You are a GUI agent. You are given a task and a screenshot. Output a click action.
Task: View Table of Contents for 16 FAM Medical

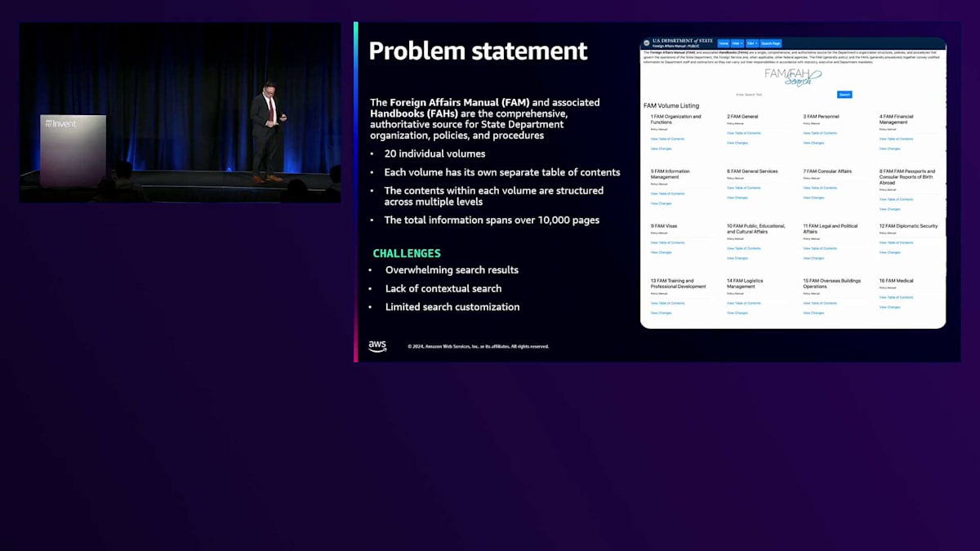point(896,297)
